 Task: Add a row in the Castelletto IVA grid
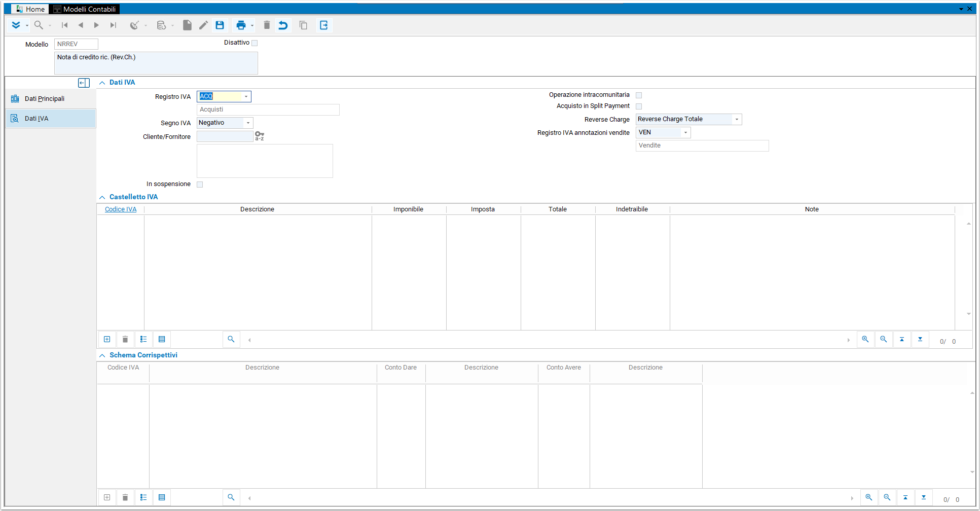tap(107, 339)
